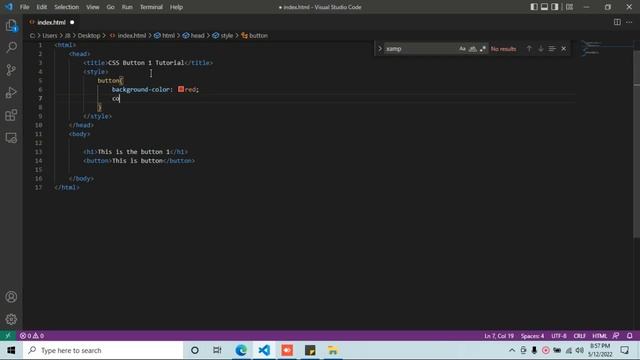Viewport: 640px width, 360px height.
Task: Open the Run and Debug view
Action: point(11,93)
